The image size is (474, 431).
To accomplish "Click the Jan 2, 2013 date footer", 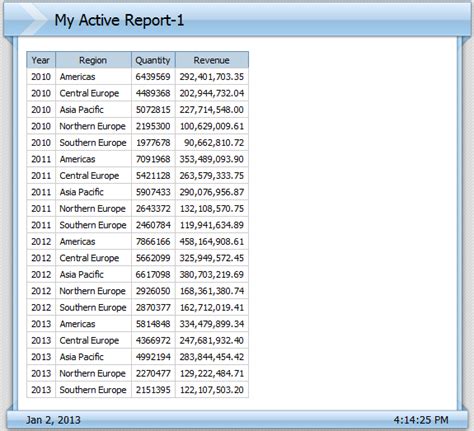I will pyautogui.click(x=53, y=420).
